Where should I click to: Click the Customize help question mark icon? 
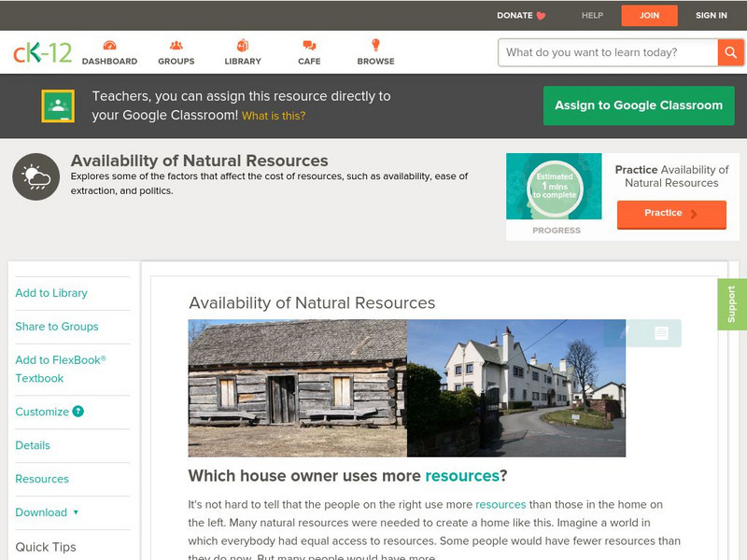tap(78, 412)
